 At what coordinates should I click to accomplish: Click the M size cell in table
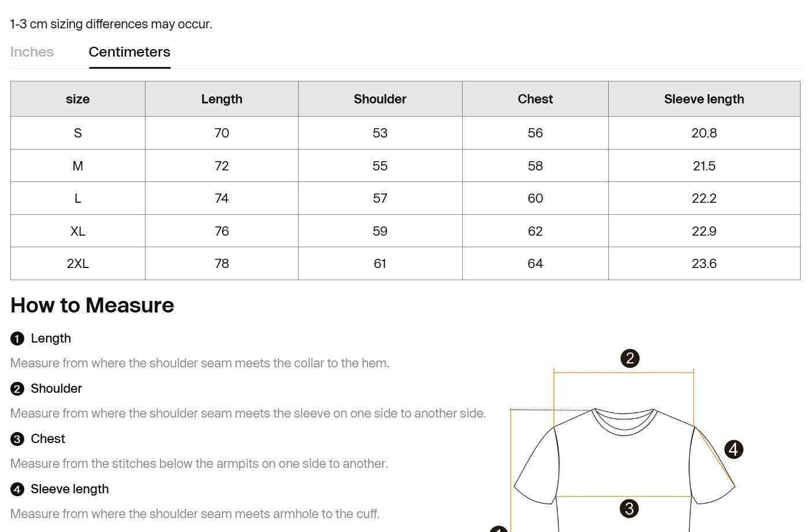point(78,166)
